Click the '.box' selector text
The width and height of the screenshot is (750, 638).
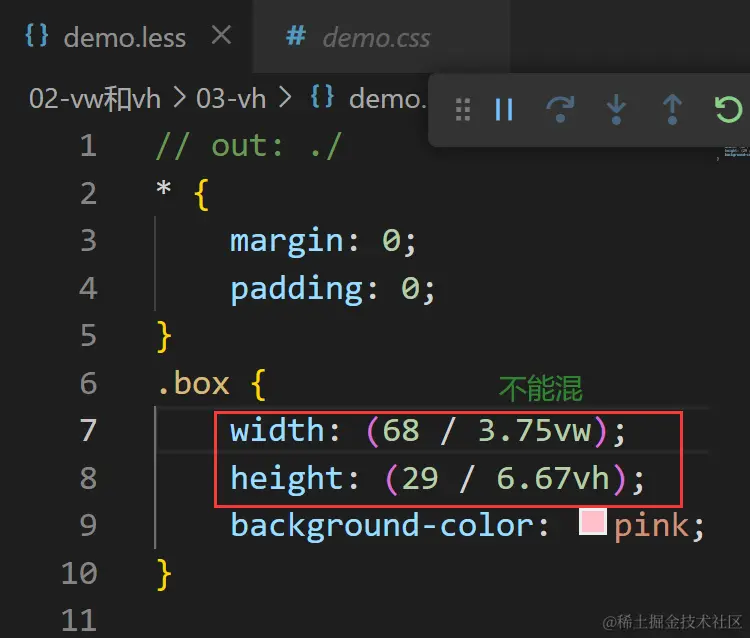[x=193, y=384]
